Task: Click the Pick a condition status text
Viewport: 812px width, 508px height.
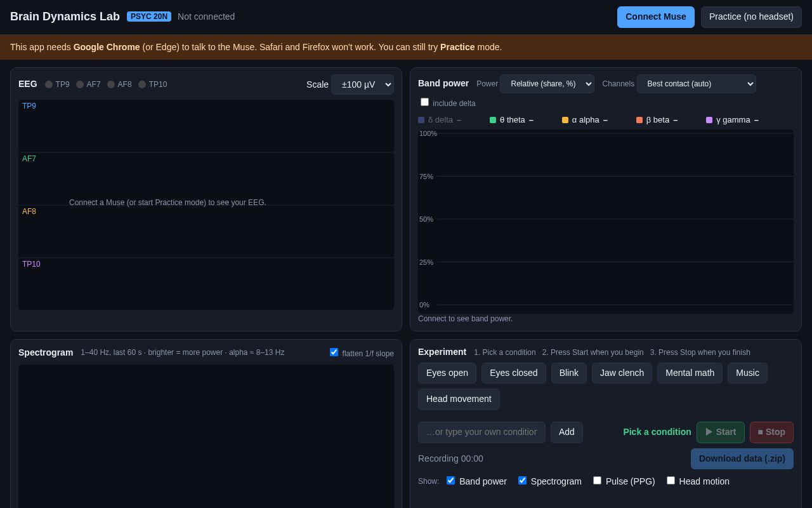Action: click(x=657, y=432)
